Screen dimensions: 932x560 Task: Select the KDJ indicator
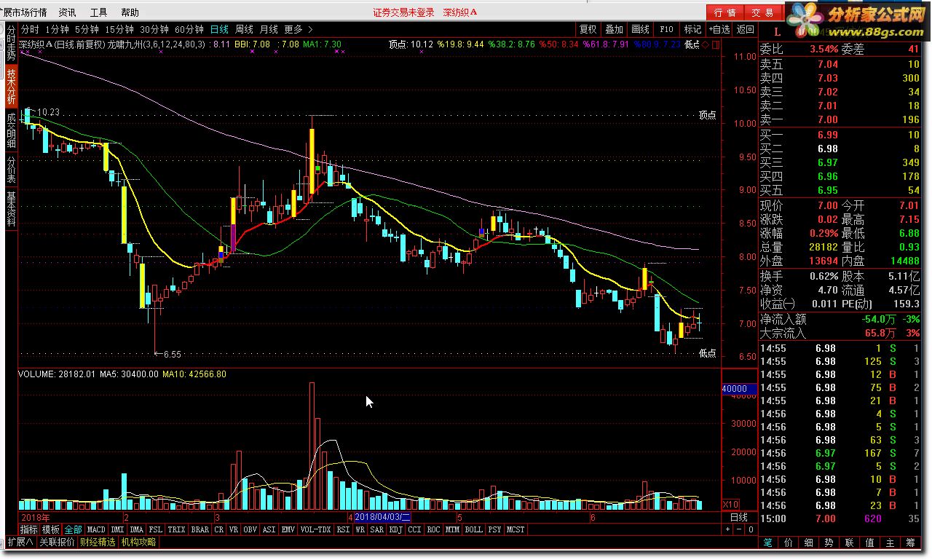tap(396, 529)
